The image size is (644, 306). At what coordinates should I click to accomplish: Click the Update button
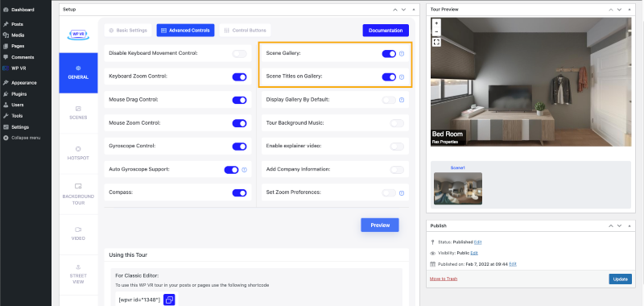[620, 279]
